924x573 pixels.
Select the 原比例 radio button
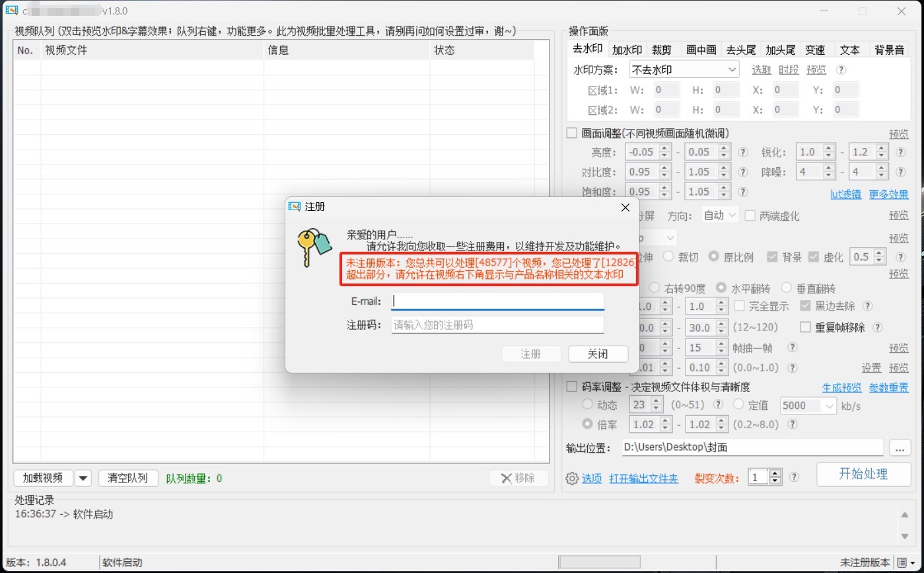pos(714,256)
